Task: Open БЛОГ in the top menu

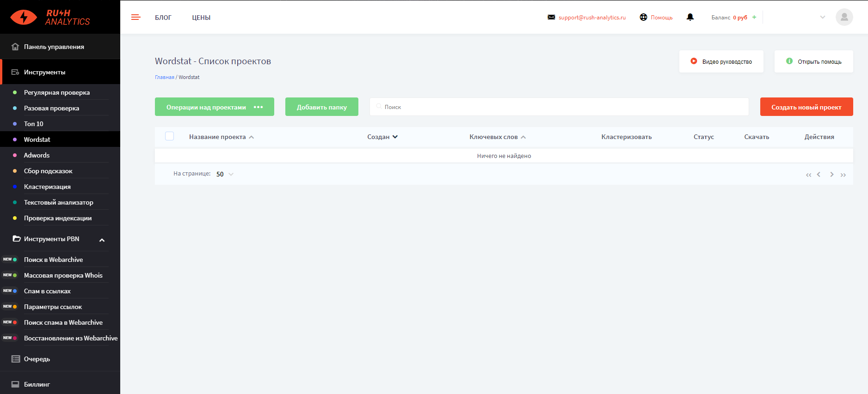Action: click(163, 18)
